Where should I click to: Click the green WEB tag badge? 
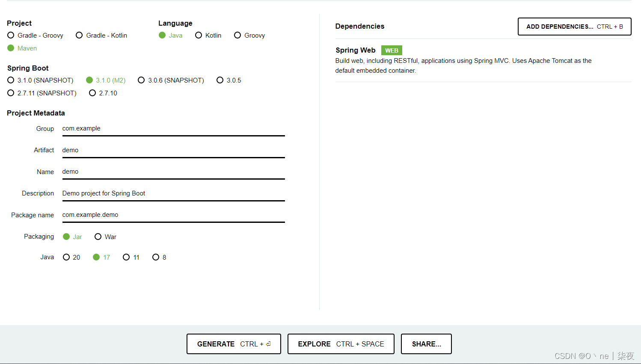tap(392, 50)
